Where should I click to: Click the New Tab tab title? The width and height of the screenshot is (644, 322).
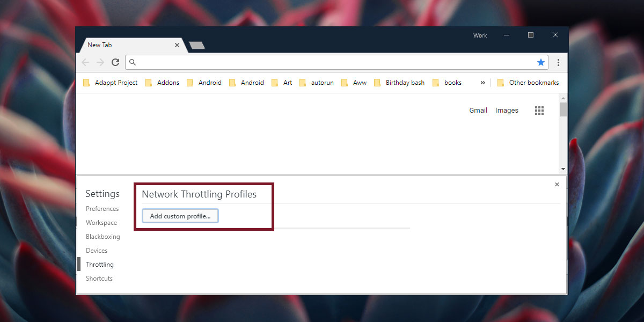[x=99, y=45]
